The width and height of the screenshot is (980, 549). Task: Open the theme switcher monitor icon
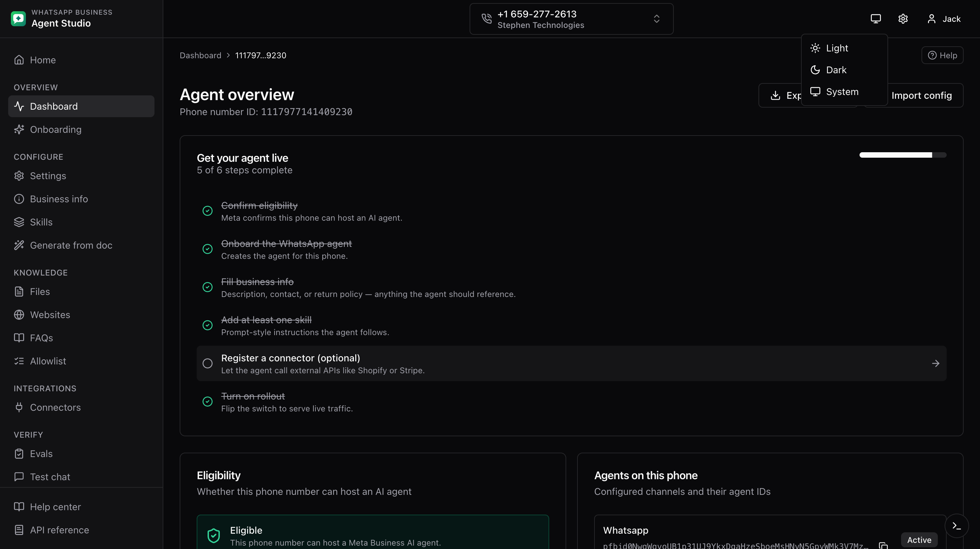pos(876,19)
